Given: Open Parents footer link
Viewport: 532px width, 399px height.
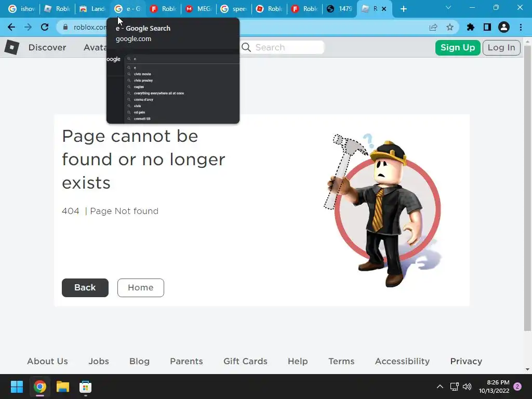Looking at the screenshot, I should coord(187,362).
